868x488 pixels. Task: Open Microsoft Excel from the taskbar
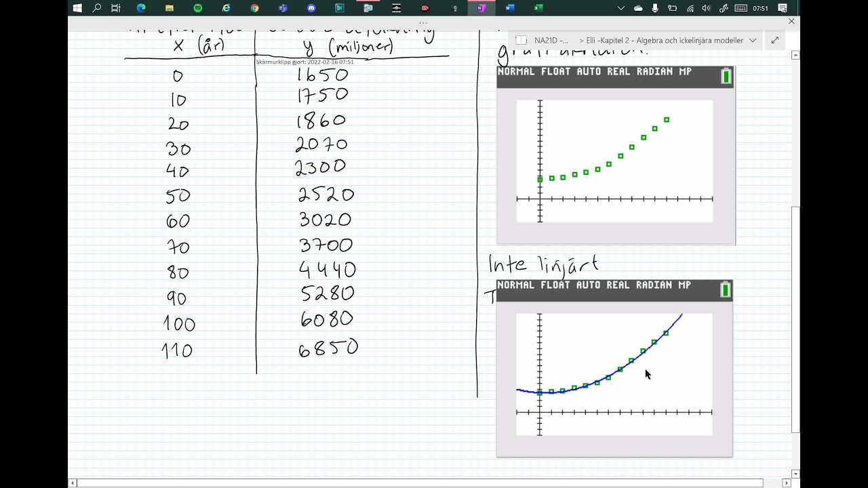tap(538, 8)
